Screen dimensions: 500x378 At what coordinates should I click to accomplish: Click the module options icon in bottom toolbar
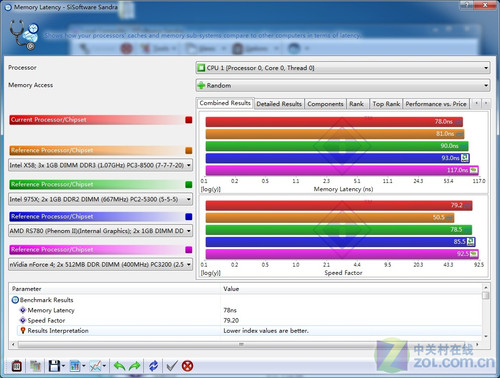tap(17, 366)
